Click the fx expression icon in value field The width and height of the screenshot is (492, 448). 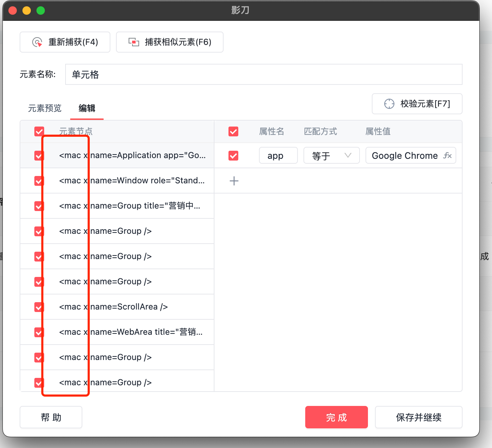(x=447, y=155)
